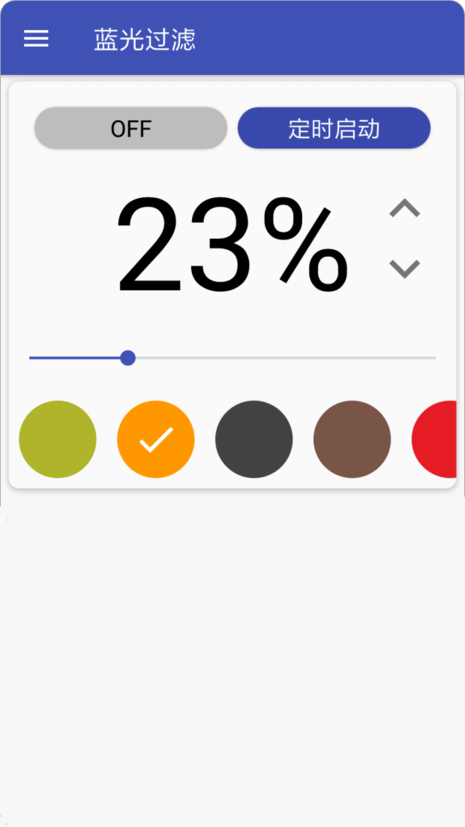465x827 pixels.
Task: Click the blue slider thumb handle
Action: pos(128,358)
